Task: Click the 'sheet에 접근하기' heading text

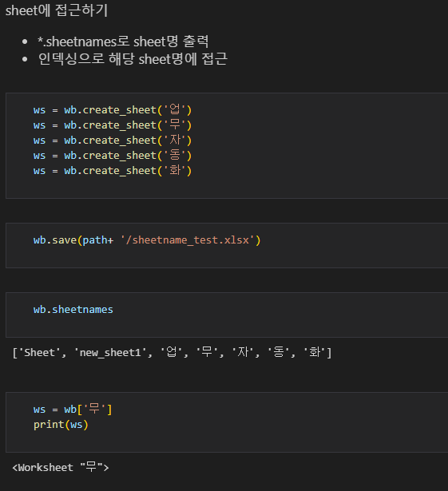Action: 57,10
